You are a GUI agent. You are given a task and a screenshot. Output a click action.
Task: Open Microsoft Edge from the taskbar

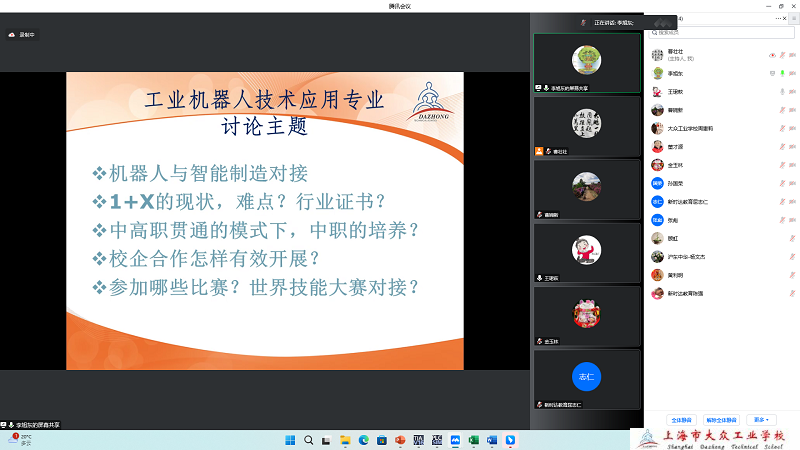pos(363,440)
